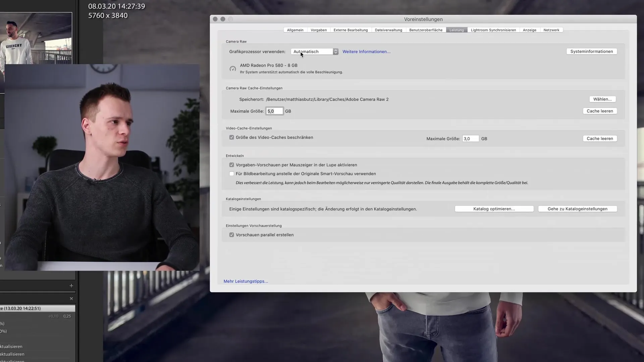The image size is (644, 362).
Task: Click the Camera Raw cache Speicherort path
Action: [327, 99]
